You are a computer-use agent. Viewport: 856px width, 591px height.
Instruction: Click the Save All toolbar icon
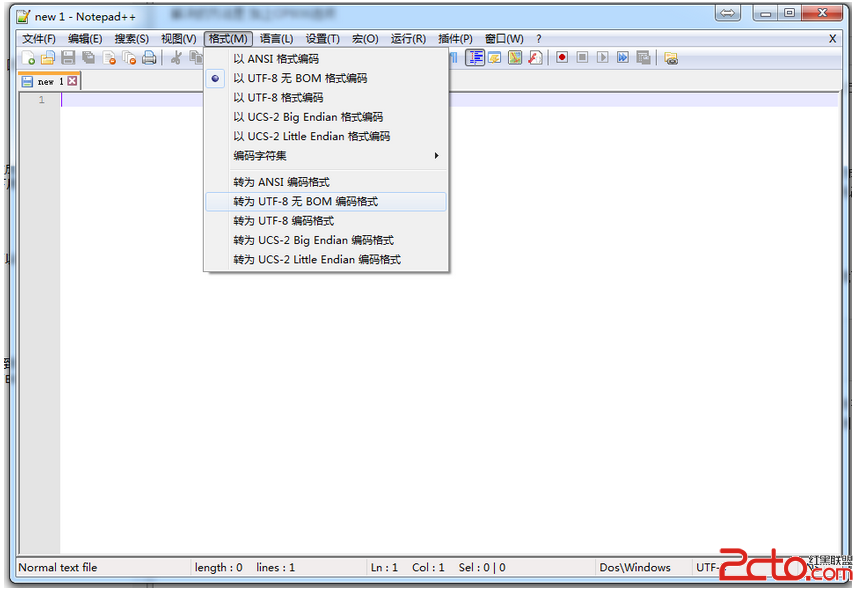tap(88, 58)
